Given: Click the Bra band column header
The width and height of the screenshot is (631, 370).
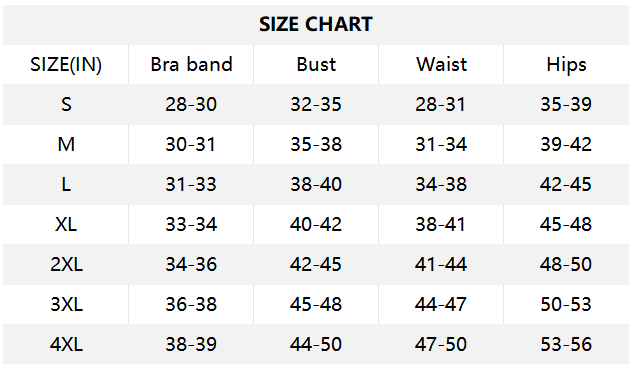Looking at the screenshot, I should click(x=191, y=64).
